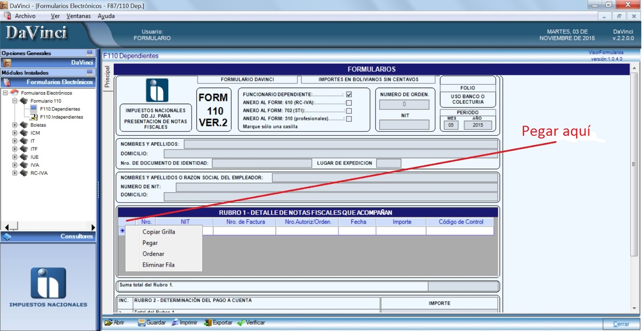
Task: Click the MES period field
Action: tap(451, 125)
